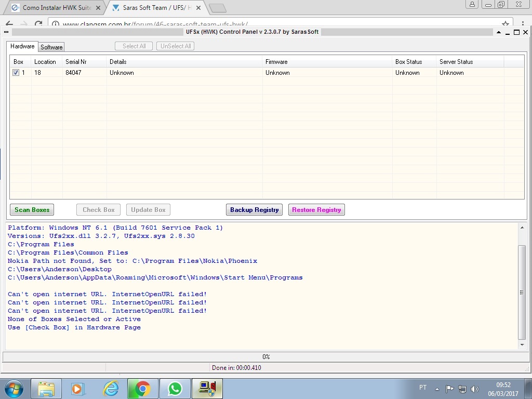Open the Chrome user profile button
The height and width of the screenshot is (399, 532).
click(x=472, y=4)
